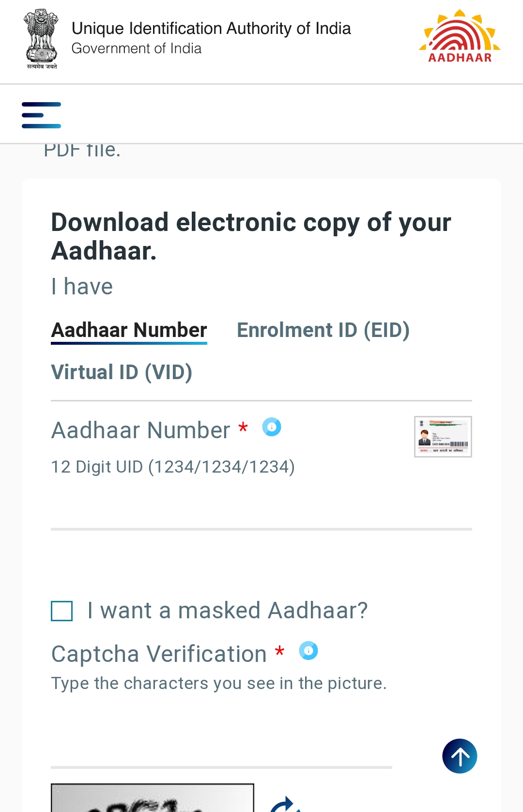523x812 pixels.
Task: Select the Aadhaar Number tab
Action: tap(129, 330)
